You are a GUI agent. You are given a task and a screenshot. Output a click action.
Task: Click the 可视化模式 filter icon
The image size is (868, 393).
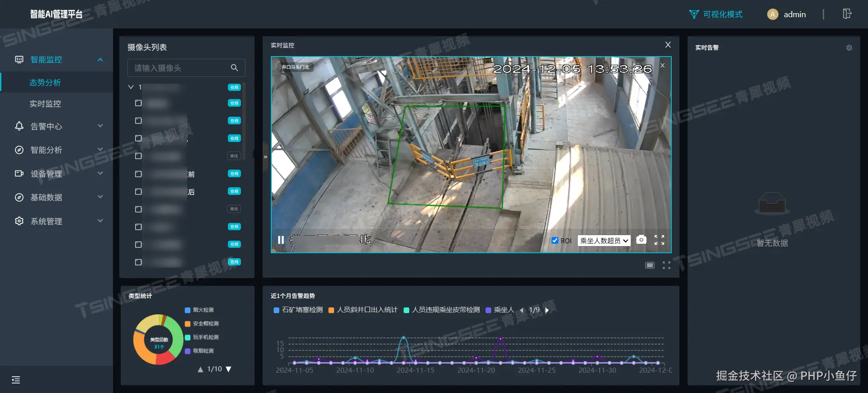point(693,14)
